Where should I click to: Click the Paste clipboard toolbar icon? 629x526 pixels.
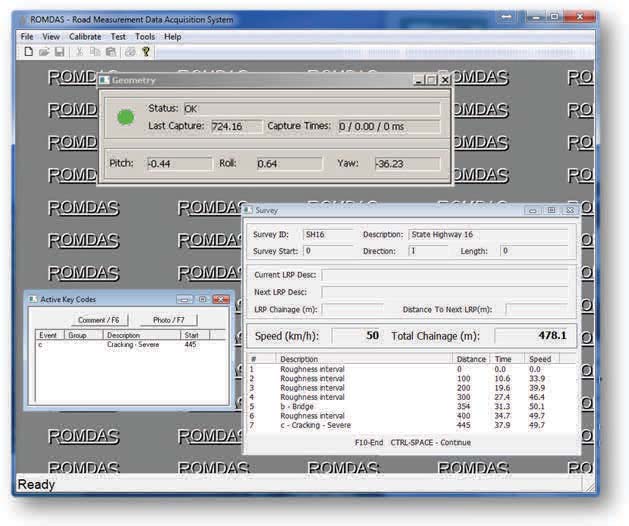tap(110, 51)
